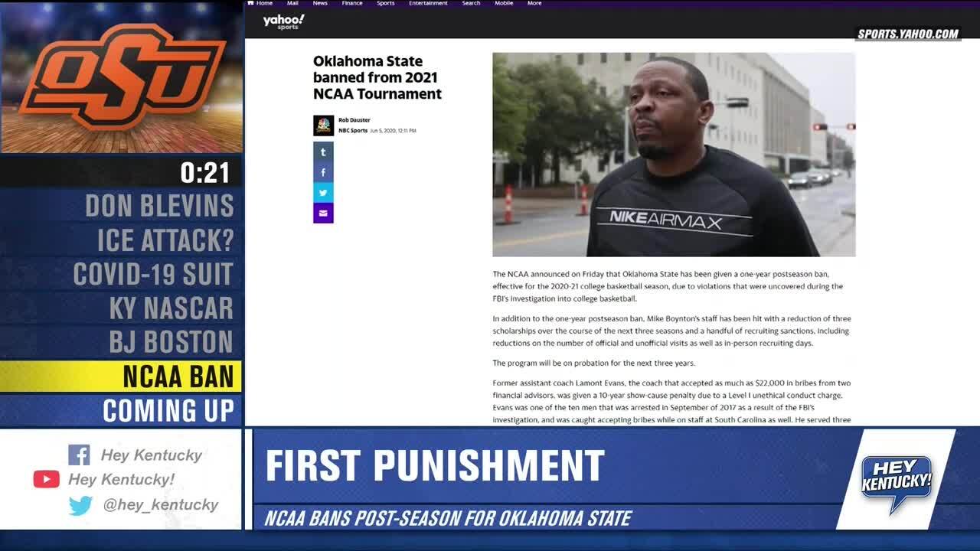Click the NBC Sports source link
980x551 pixels.
353,131
